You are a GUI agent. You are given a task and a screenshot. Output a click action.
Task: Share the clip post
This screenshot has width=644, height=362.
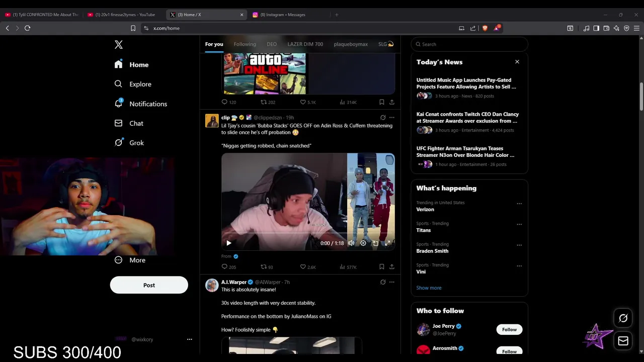pos(392,267)
